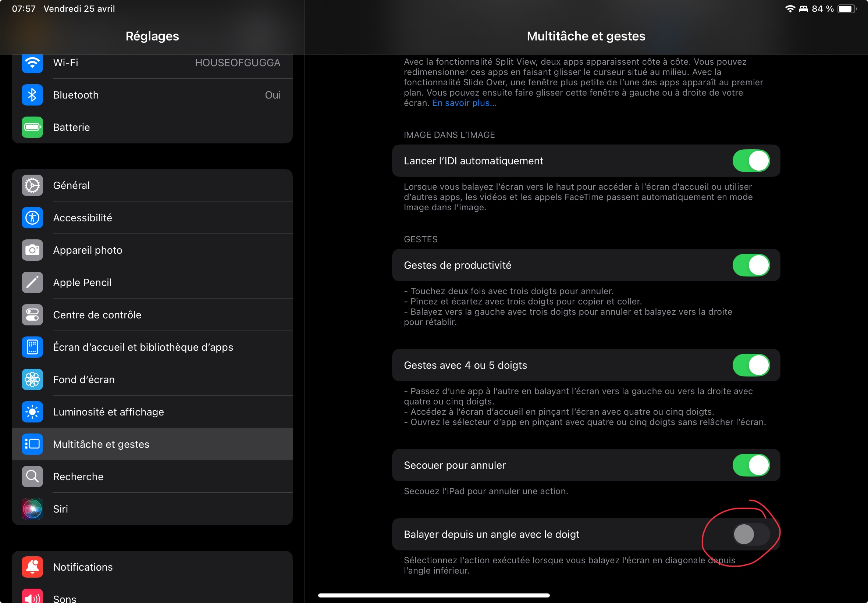Open Bluetooth settings via its icon
Image resolution: width=868 pixels, height=603 pixels.
[x=32, y=95]
